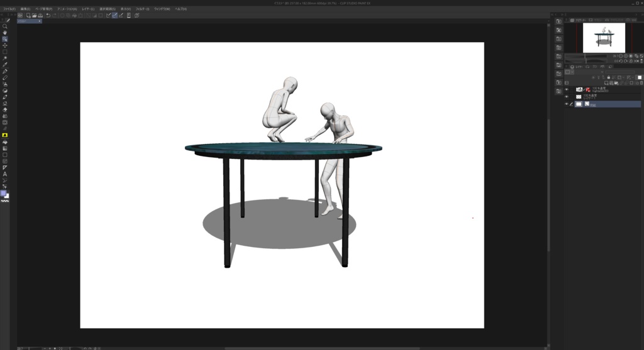
Task: Click the canvas vertical scrollbar
Action: [548, 185]
